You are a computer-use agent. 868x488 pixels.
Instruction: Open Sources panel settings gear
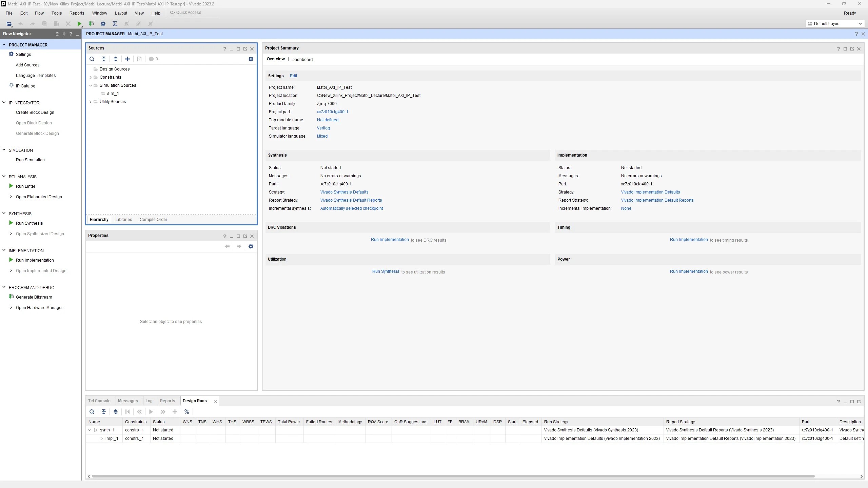[251, 59]
